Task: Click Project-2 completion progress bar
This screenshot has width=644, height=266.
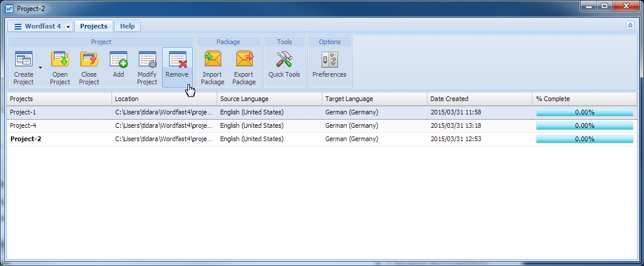Action: pos(584,139)
